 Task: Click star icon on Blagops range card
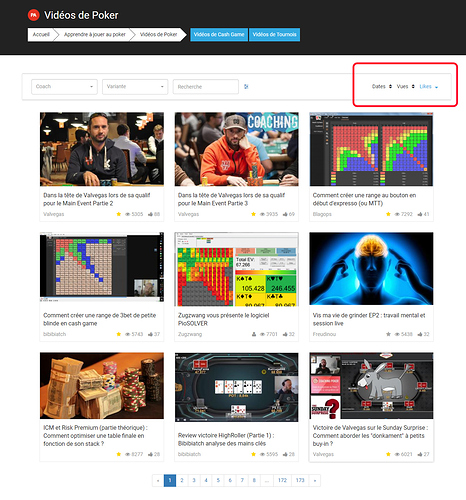[x=388, y=214]
